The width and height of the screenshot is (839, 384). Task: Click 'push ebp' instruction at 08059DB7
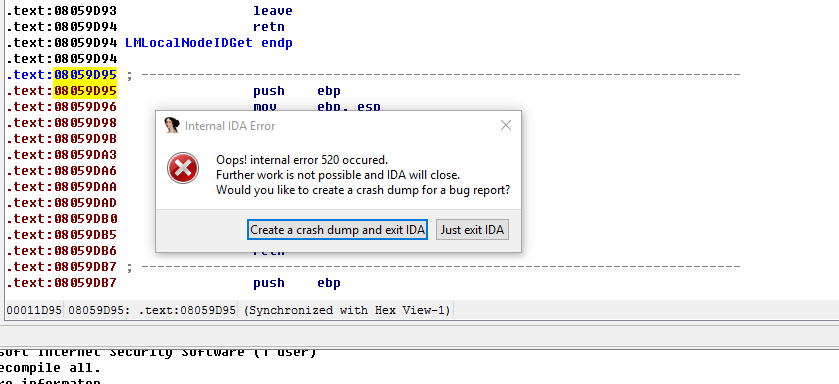pyautogui.click(x=297, y=283)
